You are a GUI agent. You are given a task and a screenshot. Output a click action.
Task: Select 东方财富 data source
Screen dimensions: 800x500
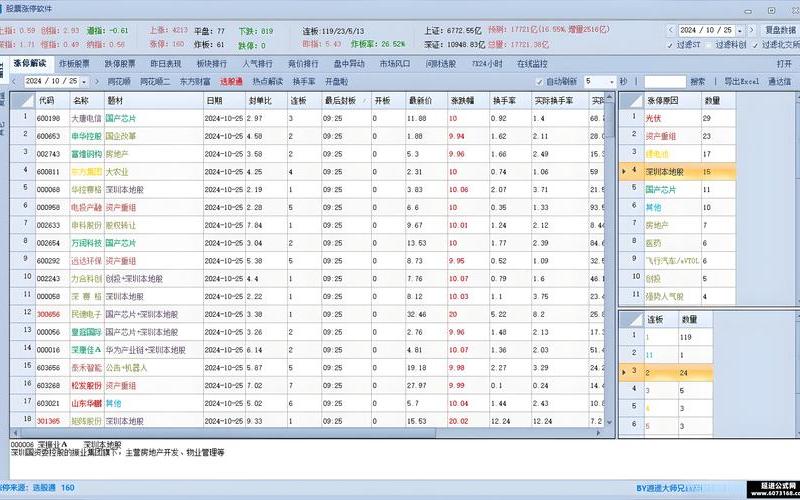coord(195,82)
